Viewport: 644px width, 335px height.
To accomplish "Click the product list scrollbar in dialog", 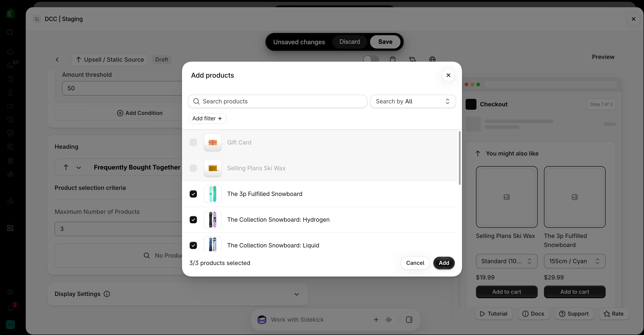I will [460, 158].
